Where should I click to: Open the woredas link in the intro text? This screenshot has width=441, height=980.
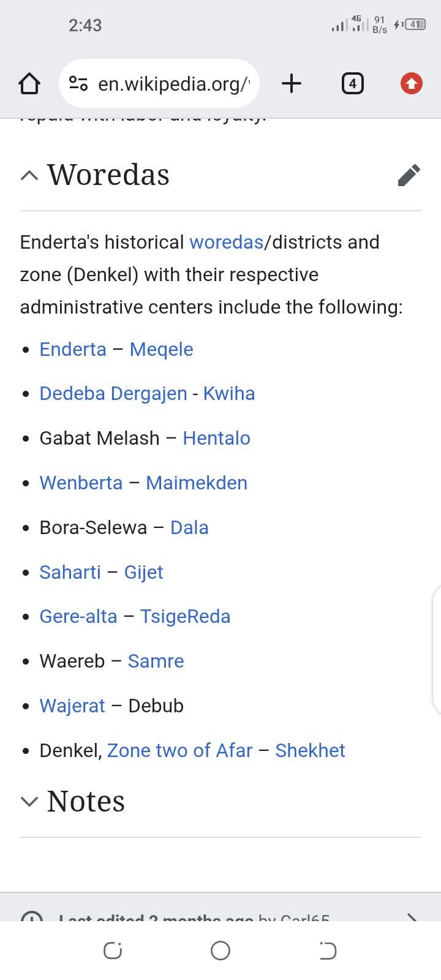click(226, 242)
